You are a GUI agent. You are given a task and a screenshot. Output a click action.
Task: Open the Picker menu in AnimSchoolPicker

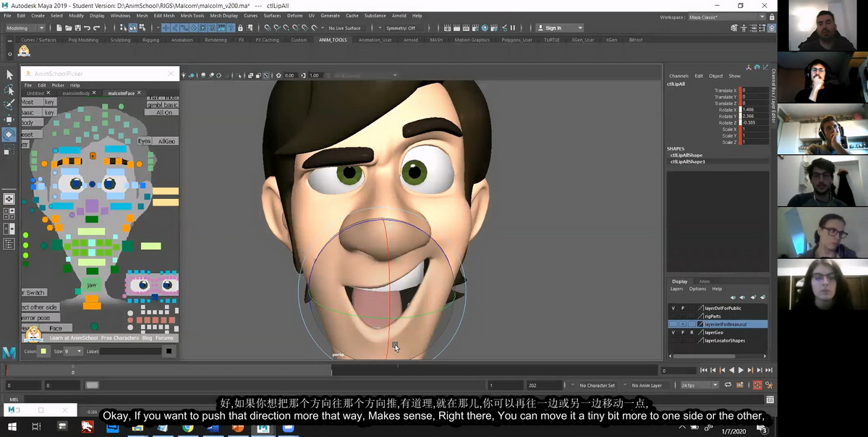click(58, 85)
